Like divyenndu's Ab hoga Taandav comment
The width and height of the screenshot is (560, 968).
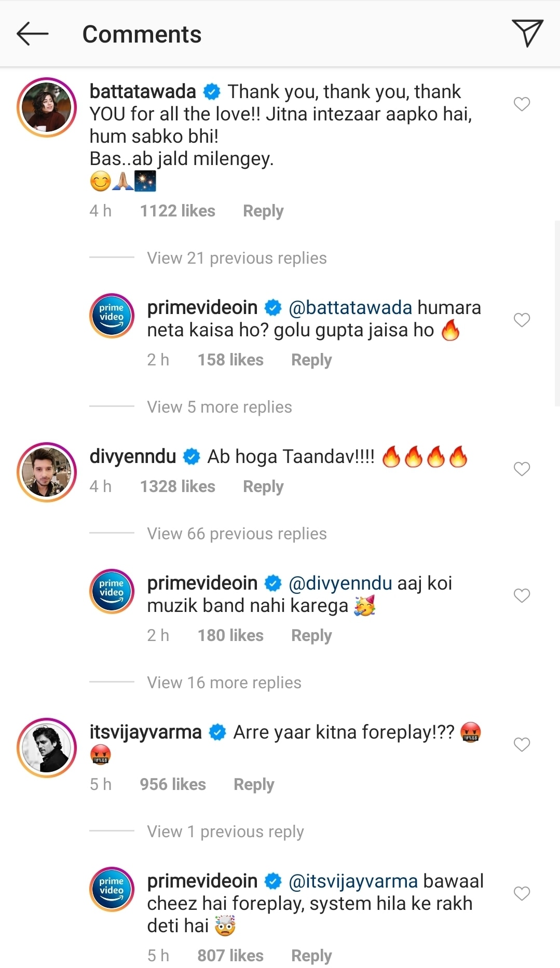[522, 469]
